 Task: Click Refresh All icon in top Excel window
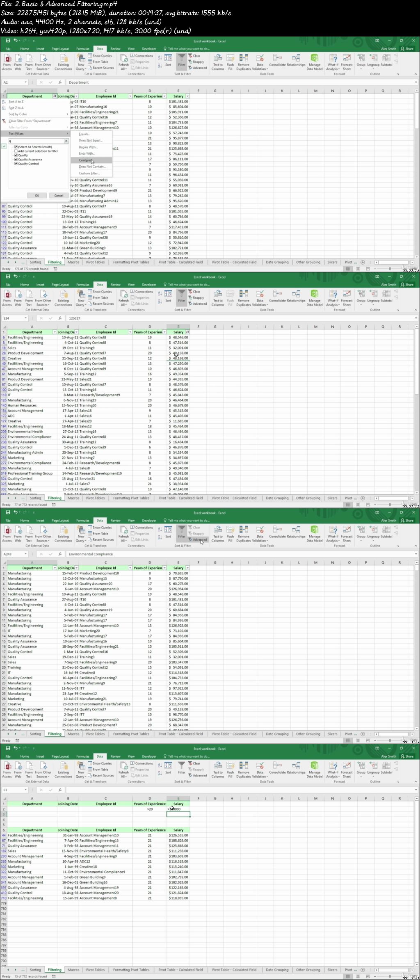(123, 62)
